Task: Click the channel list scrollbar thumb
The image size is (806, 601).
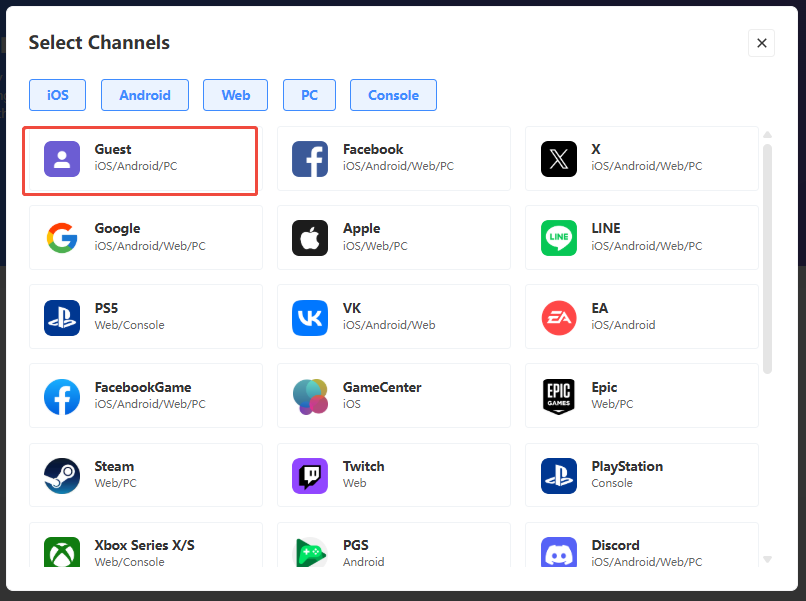Action: tap(767, 259)
